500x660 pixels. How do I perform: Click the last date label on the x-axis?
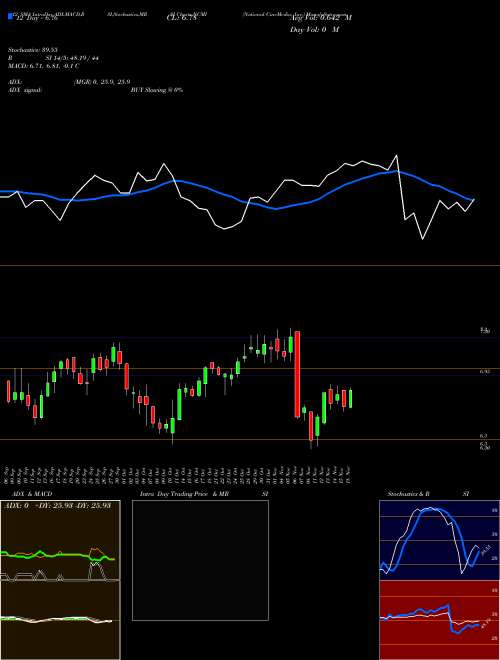click(350, 474)
